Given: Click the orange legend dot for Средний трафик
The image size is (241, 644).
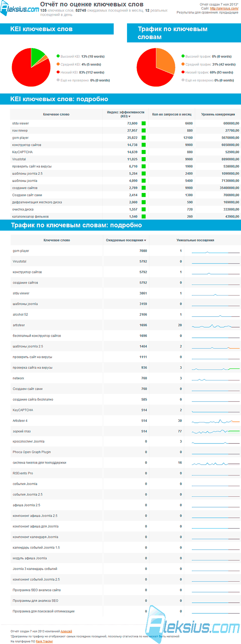Looking at the screenshot, I should 183,64.
